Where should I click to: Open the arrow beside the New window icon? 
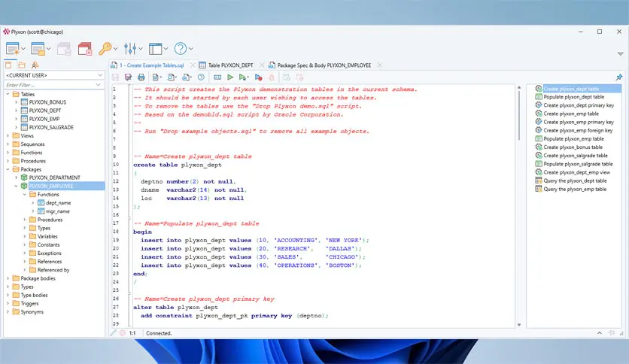23,49
